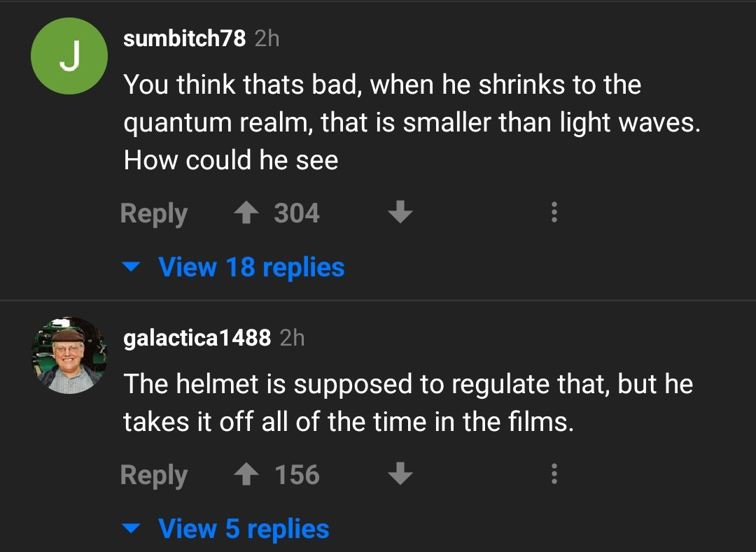The height and width of the screenshot is (552, 756).
Task: Select the quantum realm comment text
Action: (x=412, y=122)
